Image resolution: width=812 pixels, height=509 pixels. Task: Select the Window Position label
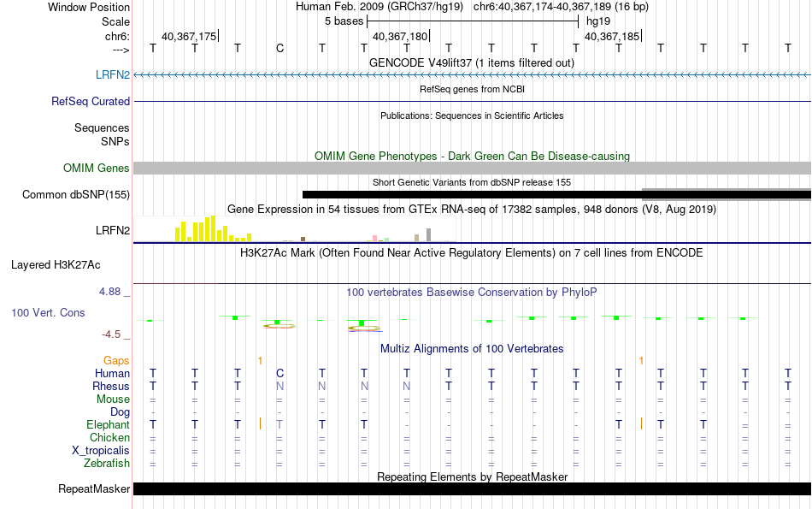coord(89,7)
